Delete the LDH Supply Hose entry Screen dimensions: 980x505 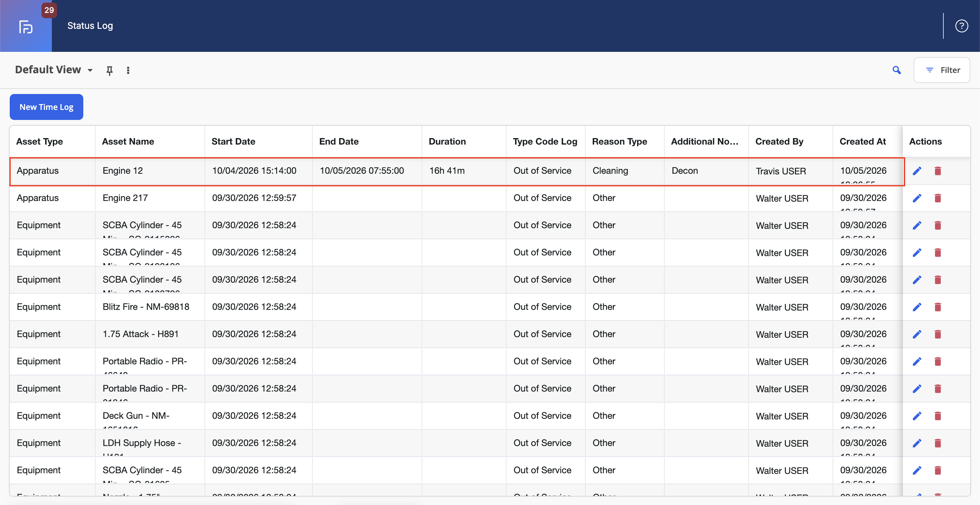938,443
